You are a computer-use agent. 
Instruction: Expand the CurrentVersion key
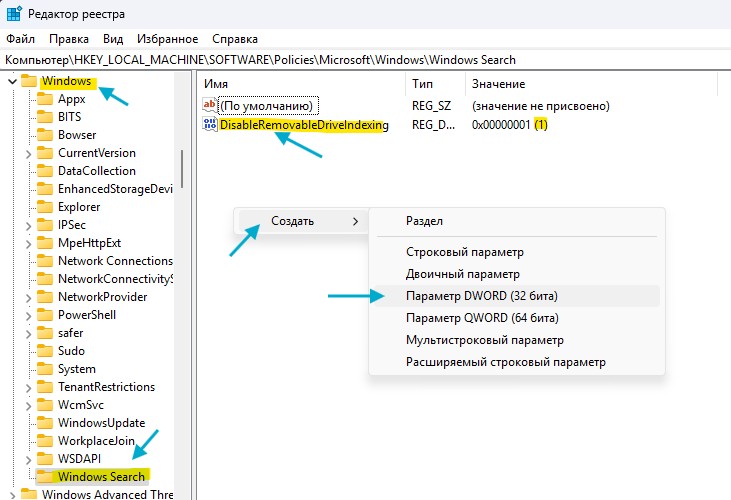28,153
